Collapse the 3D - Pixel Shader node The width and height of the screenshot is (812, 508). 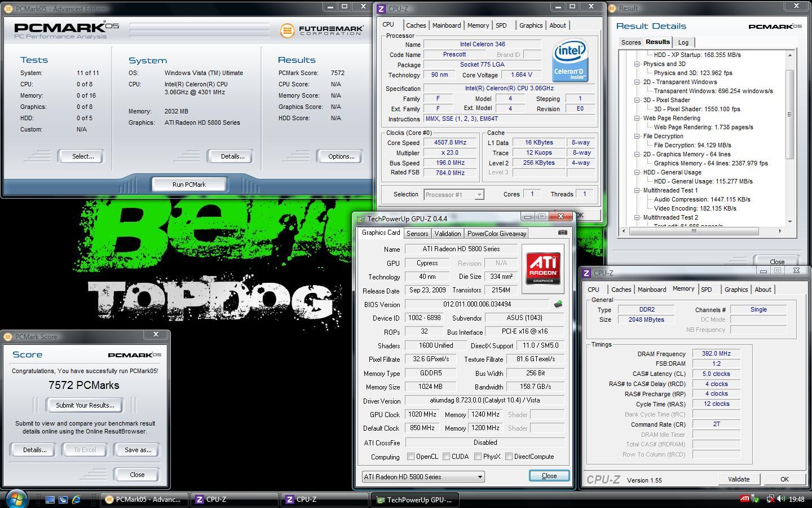pyautogui.click(x=637, y=100)
